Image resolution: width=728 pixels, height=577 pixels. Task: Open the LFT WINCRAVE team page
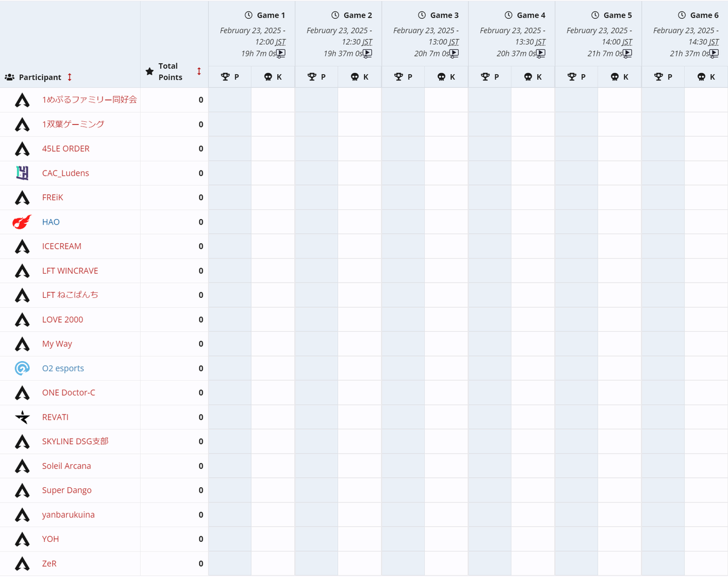[70, 271]
